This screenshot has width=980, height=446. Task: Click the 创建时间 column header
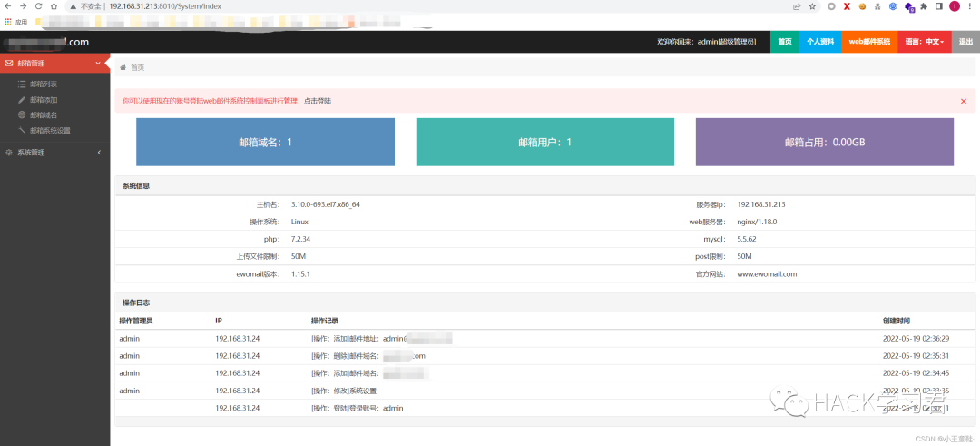click(x=897, y=321)
